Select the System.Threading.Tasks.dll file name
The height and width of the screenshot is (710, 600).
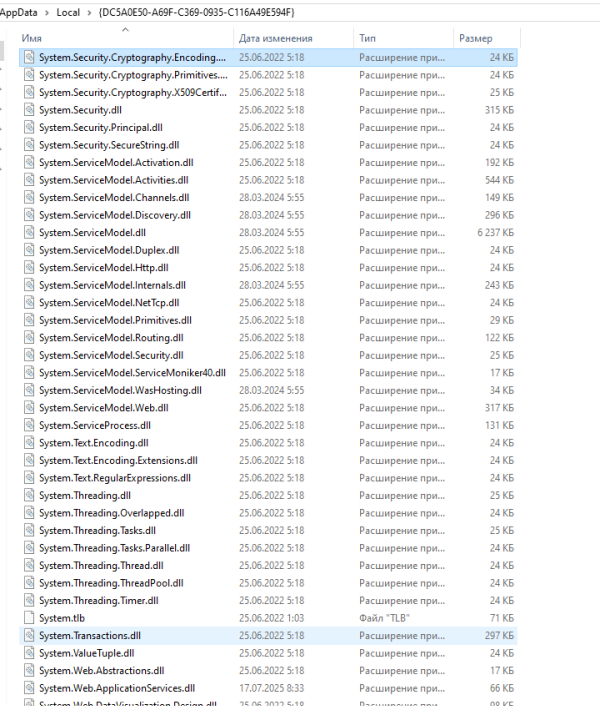click(x=97, y=531)
